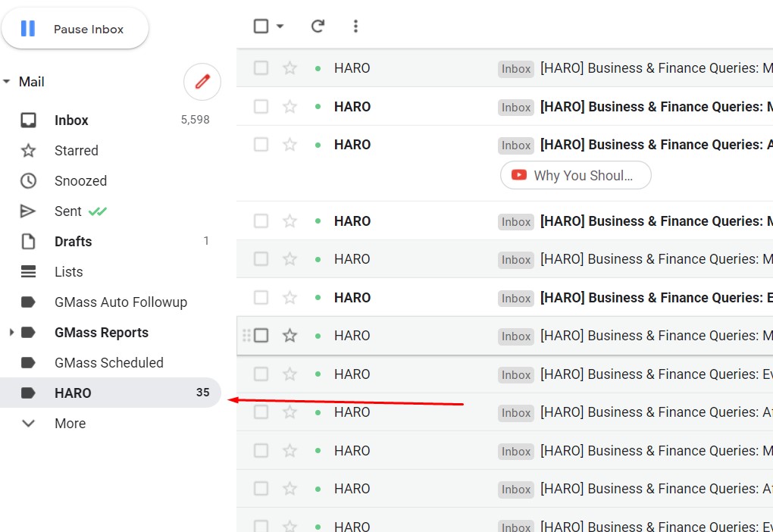This screenshot has height=532, width=773.
Task: Expand More labels with the chevron
Action: 28,423
